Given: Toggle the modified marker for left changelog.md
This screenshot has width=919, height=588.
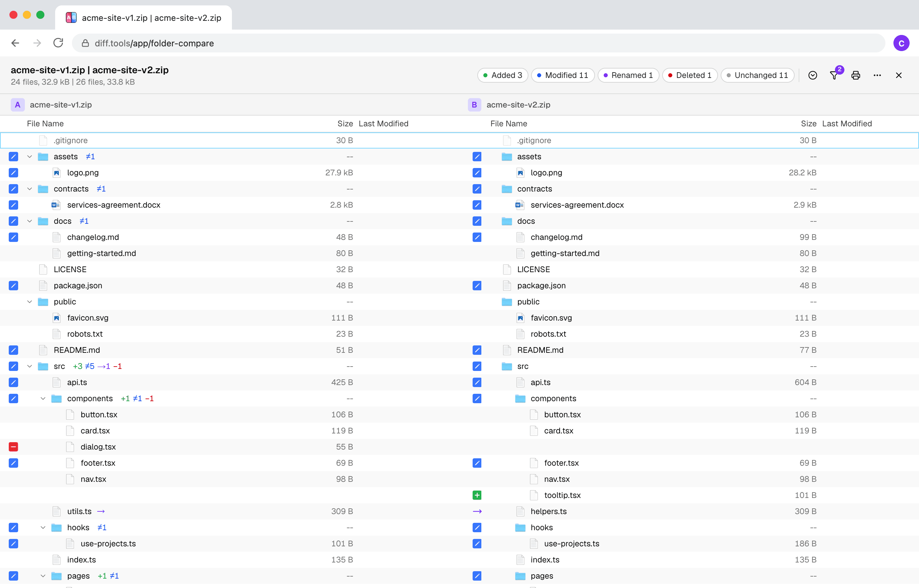Looking at the screenshot, I should click(13, 237).
